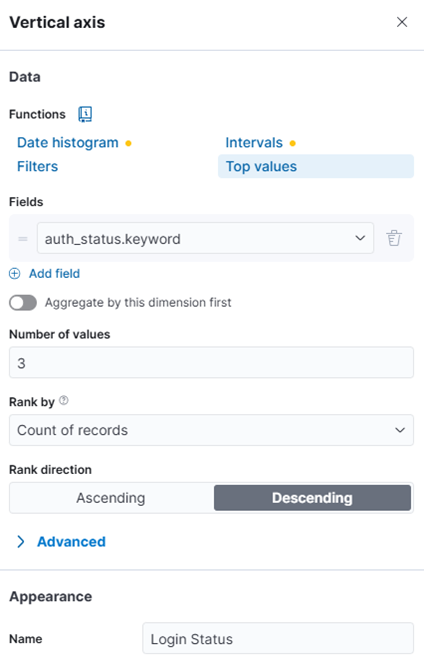Expand the Advanced section
The image size is (424, 671).
pyautogui.click(x=71, y=542)
